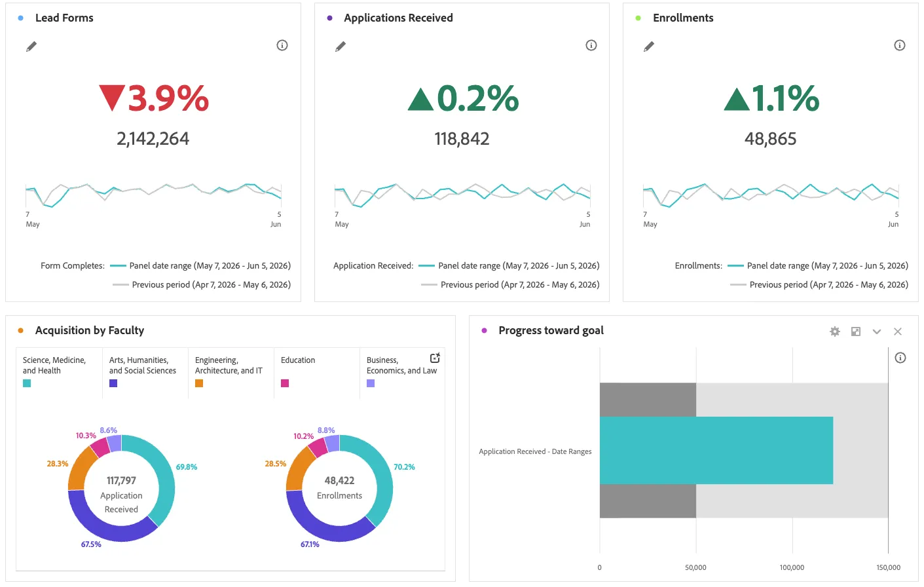Screen dimensions: 924x587
Task: Click the Progress toward goal title
Action: pos(551,330)
